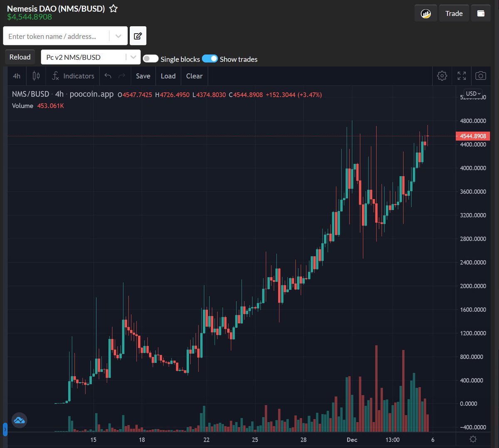
Task: Click the blue cloud logo badge
Action: pos(19,421)
